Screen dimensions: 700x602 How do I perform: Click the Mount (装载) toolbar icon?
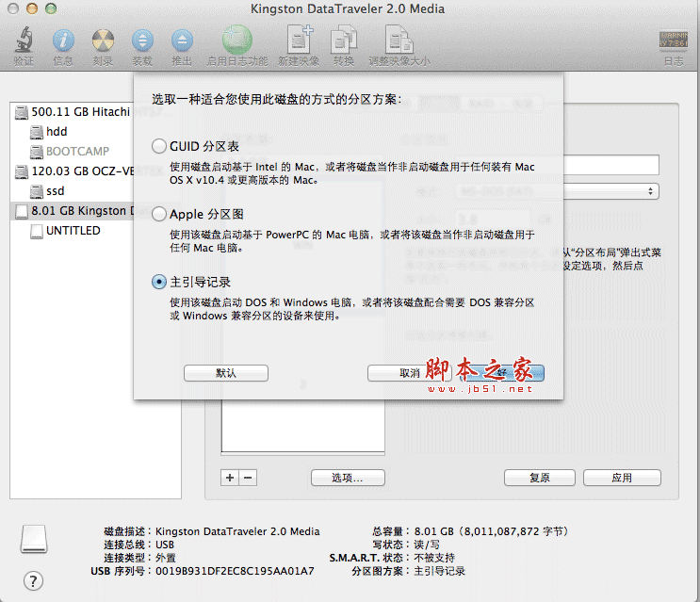(x=142, y=41)
